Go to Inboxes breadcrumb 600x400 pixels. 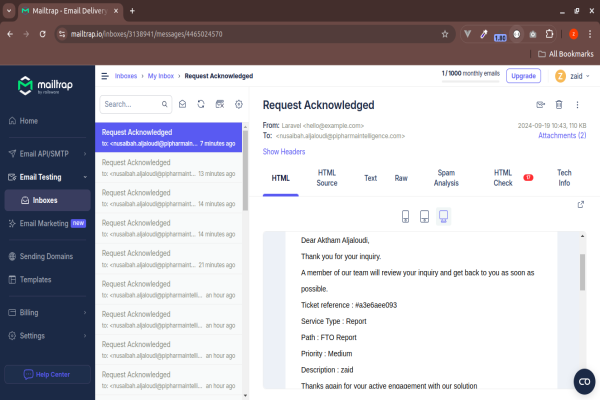pos(126,76)
